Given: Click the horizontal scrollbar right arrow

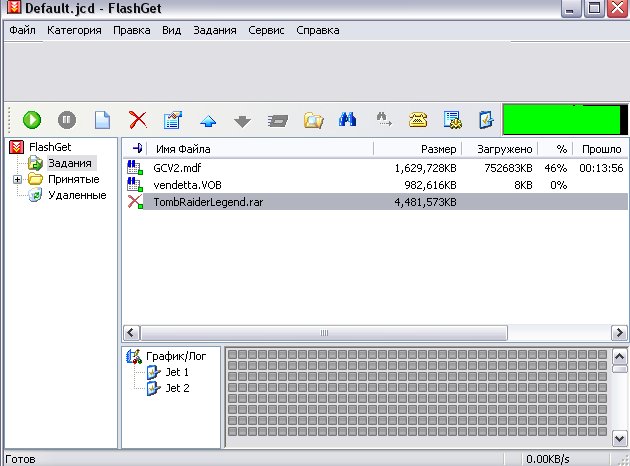Looking at the screenshot, I should (x=620, y=333).
